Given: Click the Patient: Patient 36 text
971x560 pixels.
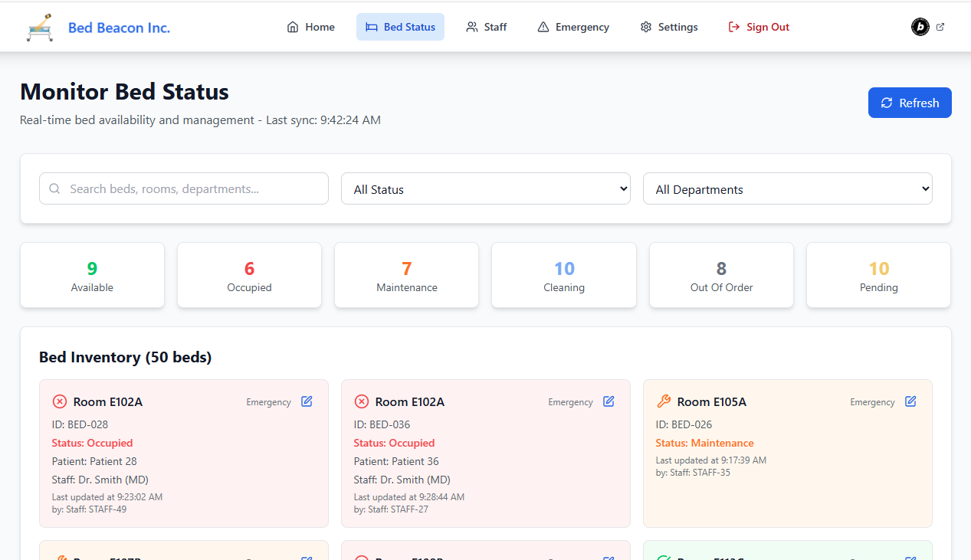Looking at the screenshot, I should (396, 461).
